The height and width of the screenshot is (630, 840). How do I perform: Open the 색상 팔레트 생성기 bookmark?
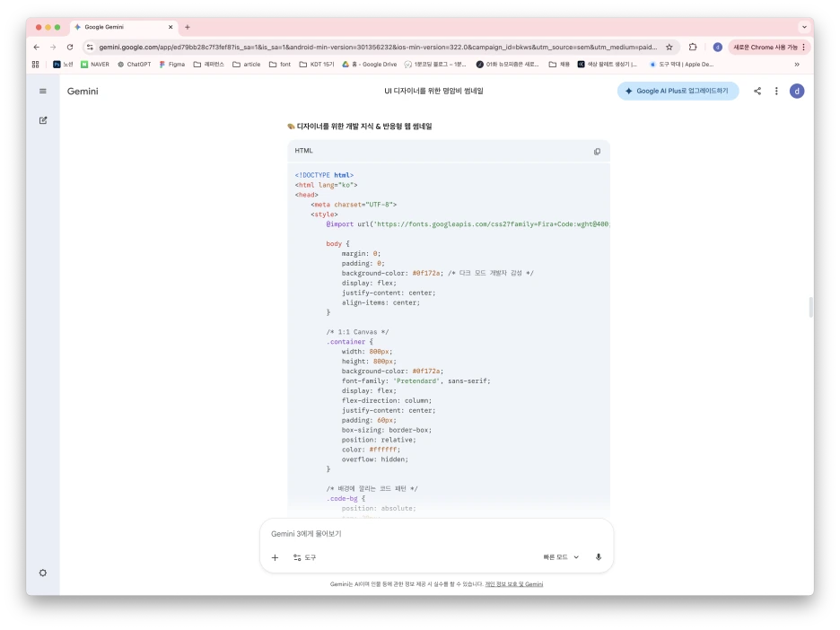tap(607, 65)
